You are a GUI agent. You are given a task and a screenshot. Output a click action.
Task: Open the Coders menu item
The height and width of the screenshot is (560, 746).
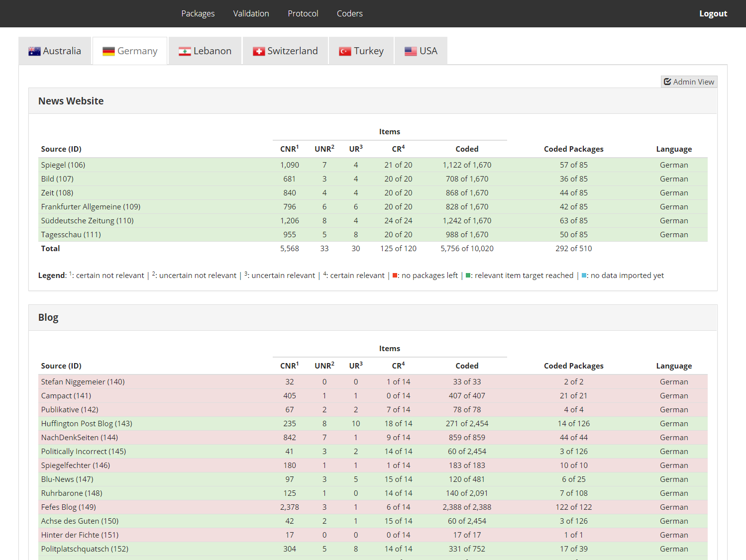(349, 13)
